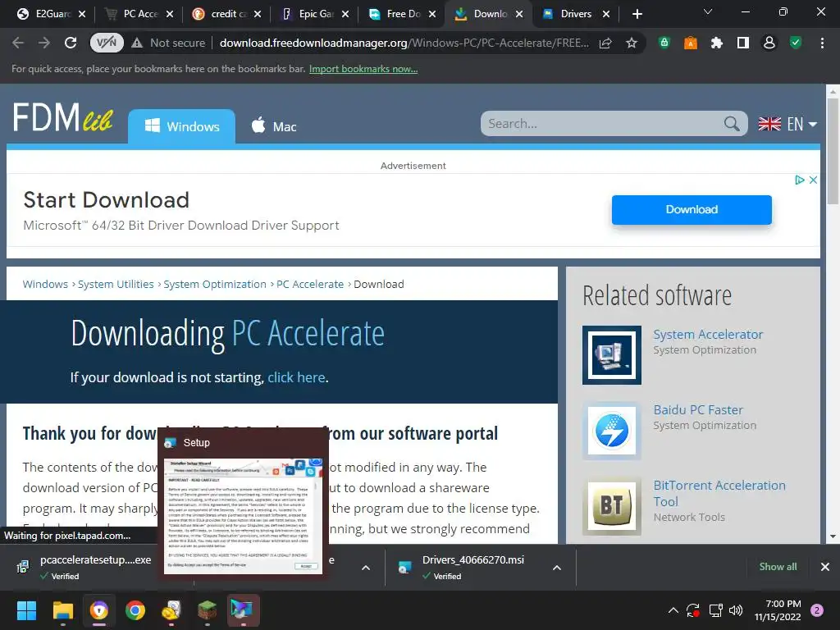The height and width of the screenshot is (630, 840).
Task: Open the EN language dropdown
Action: coord(787,125)
